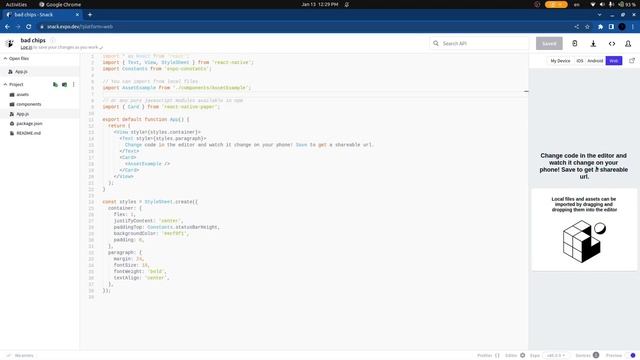Open the snack info icon beside bad chips

click(53, 40)
